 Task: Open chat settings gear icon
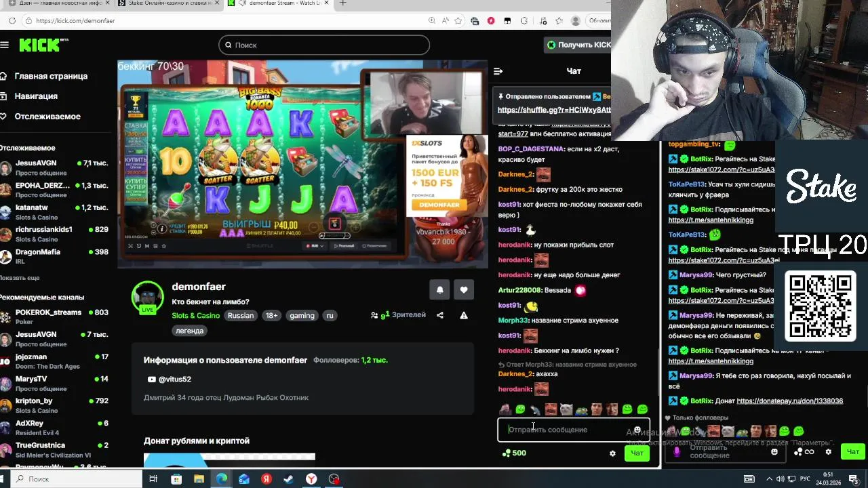[x=613, y=453]
